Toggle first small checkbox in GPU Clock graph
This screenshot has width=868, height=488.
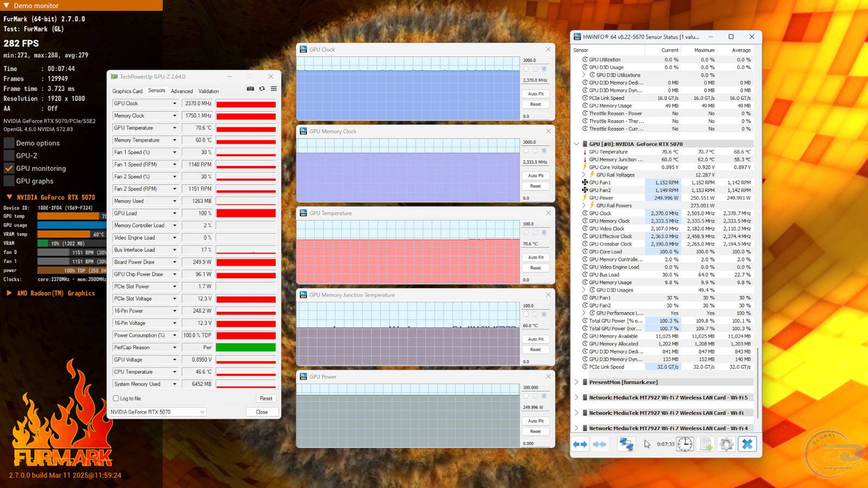526,69
